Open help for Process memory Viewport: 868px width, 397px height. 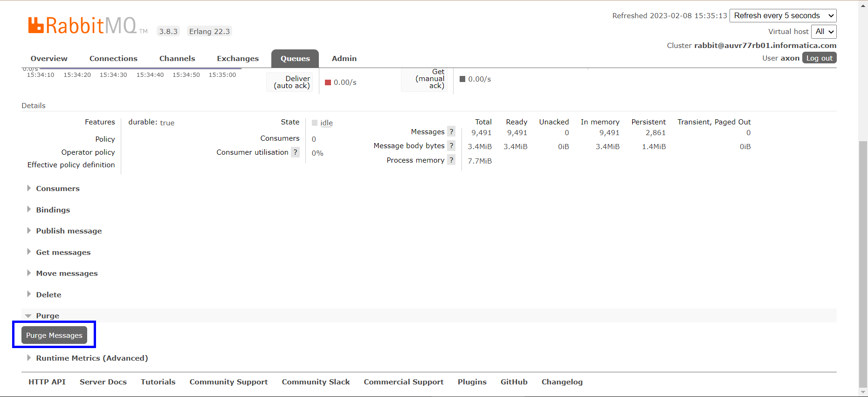(x=451, y=160)
